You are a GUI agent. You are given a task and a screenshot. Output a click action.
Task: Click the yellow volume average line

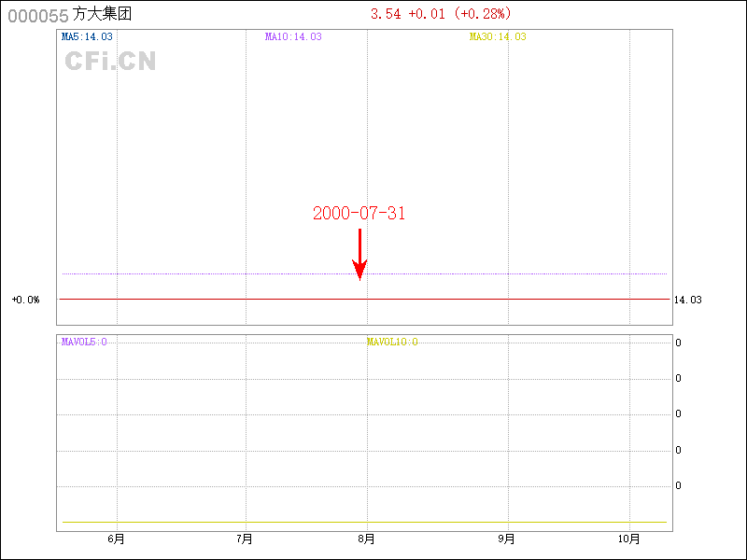(364, 523)
